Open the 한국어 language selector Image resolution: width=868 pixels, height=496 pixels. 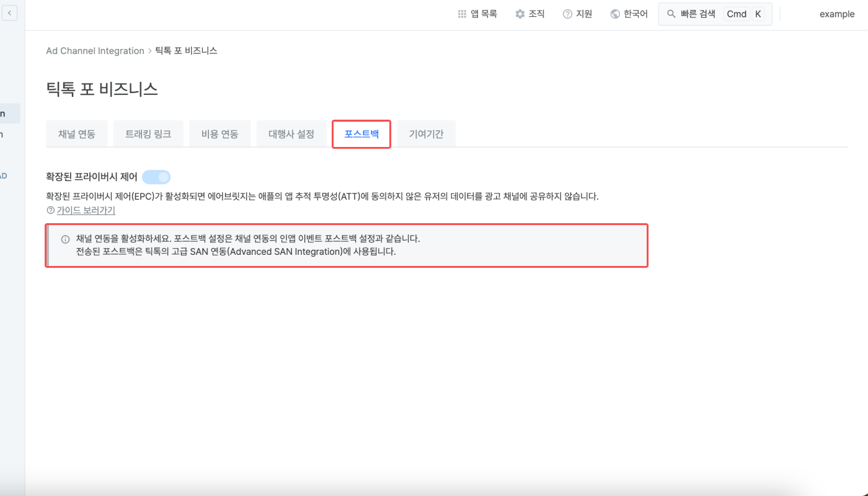pos(629,14)
